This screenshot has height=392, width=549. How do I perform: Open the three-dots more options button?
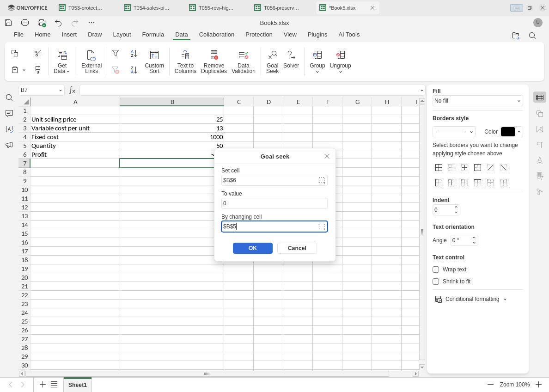(91, 23)
